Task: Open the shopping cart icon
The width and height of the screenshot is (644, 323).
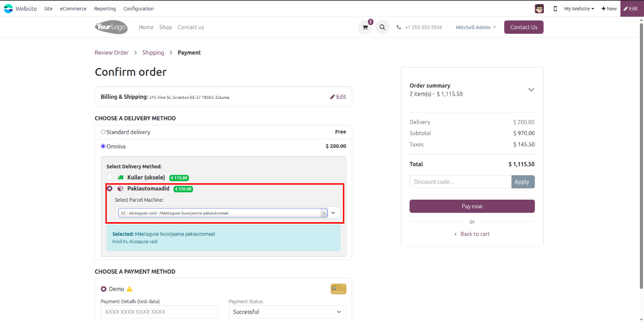Action: click(x=365, y=28)
